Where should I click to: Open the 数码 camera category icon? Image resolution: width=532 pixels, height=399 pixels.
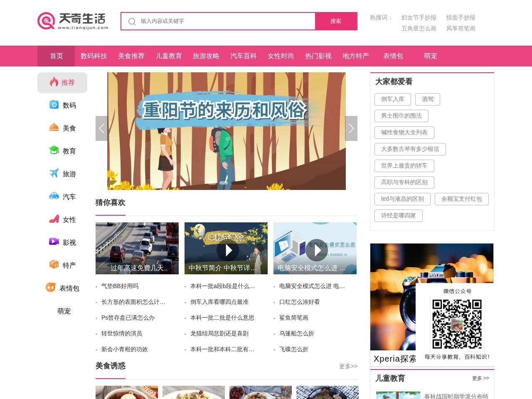click(54, 105)
